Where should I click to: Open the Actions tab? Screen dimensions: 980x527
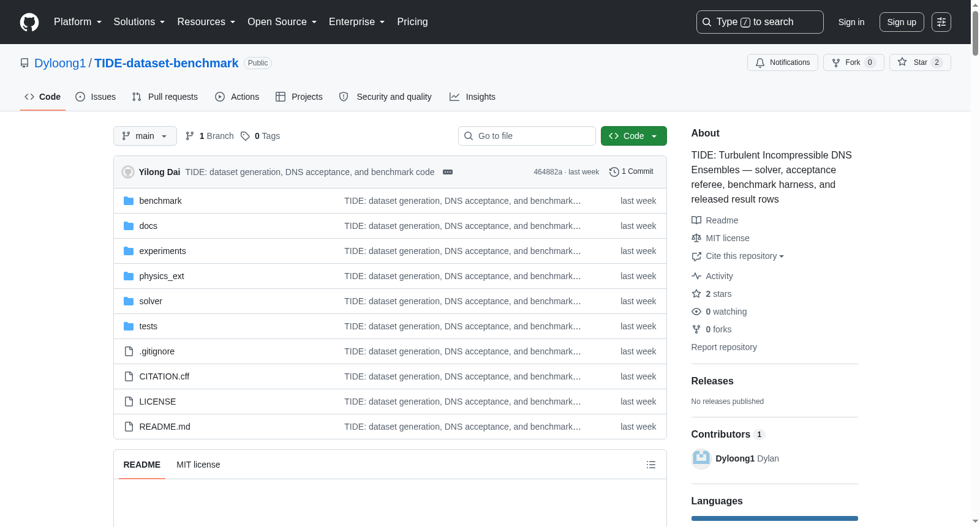point(237,97)
